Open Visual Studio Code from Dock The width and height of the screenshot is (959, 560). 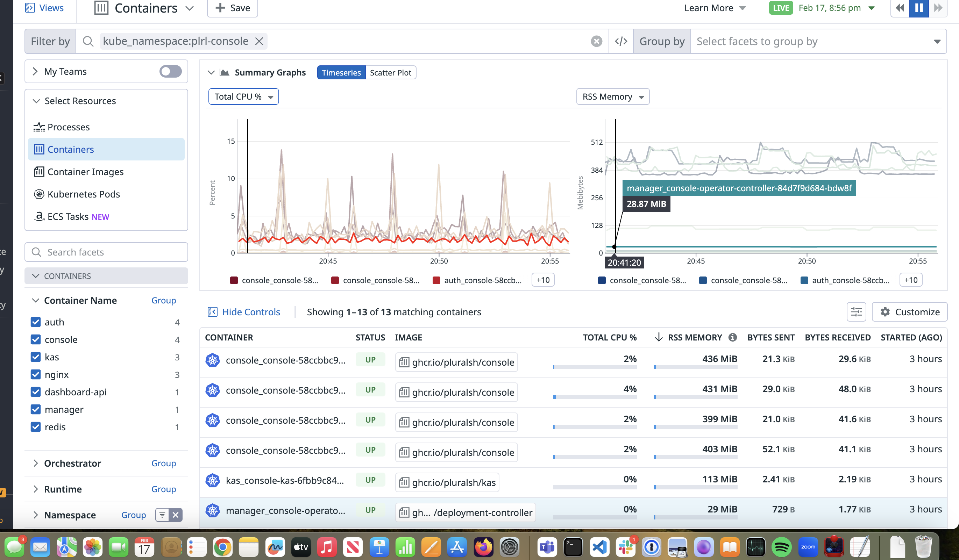click(599, 547)
